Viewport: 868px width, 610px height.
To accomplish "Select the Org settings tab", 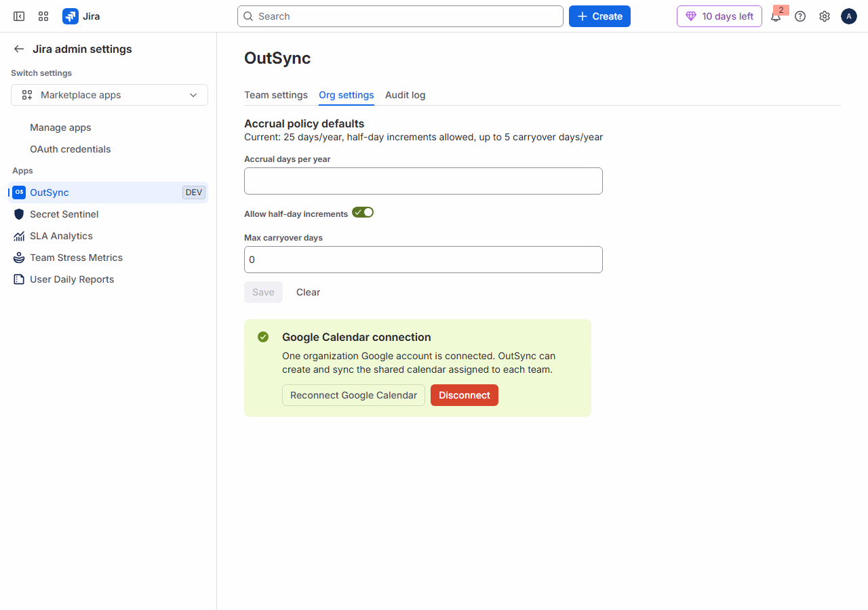I will pos(347,95).
